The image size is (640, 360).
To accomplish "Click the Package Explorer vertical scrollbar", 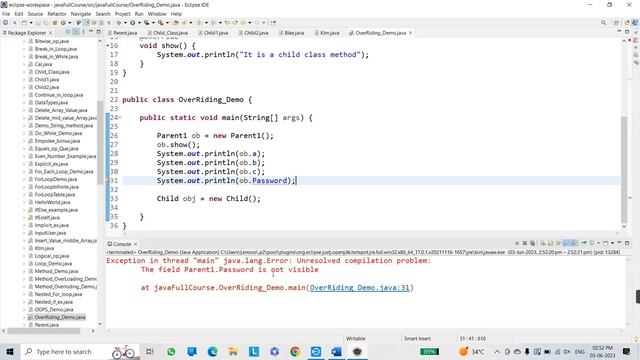I will [x=100, y=143].
